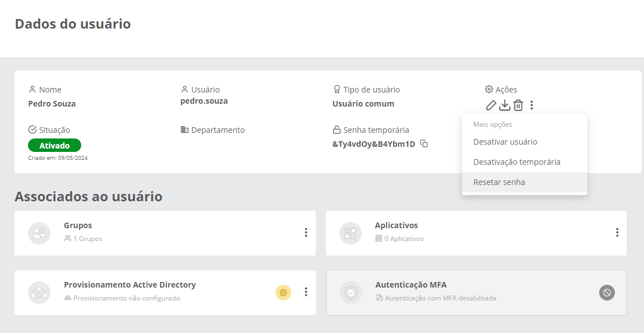Click the Provisionamento Active Directory title
The image size is (644, 333).
click(x=130, y=285)
